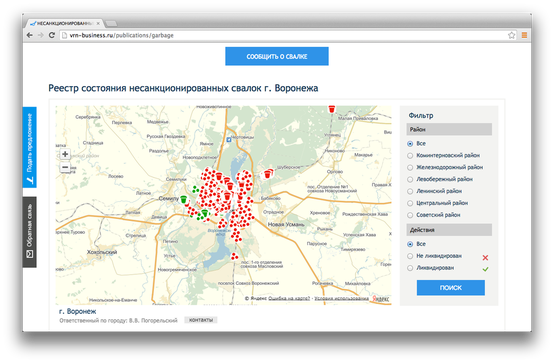Click the page title Реестр состояния несанкционированных свалок

183,88
